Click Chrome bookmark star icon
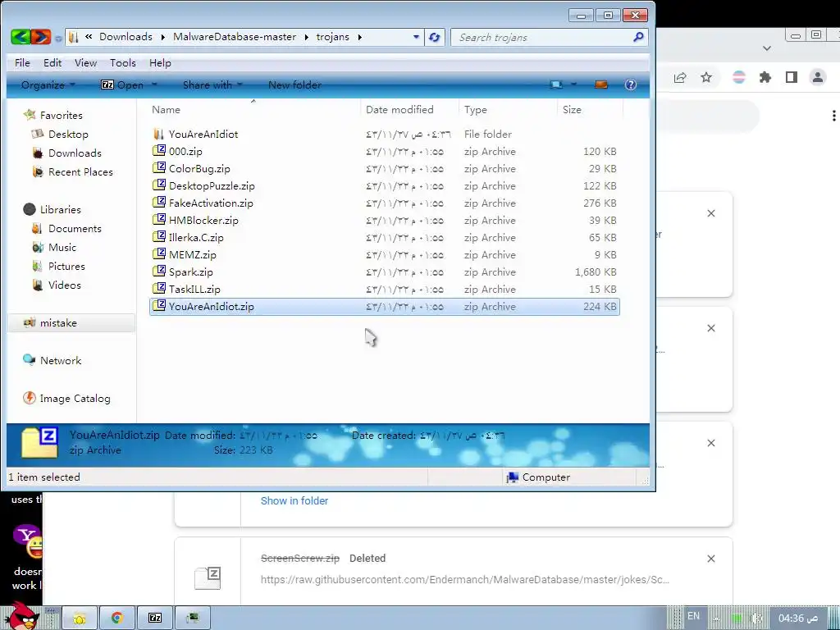Screen dimensions: 840x630 click(706, 78)
